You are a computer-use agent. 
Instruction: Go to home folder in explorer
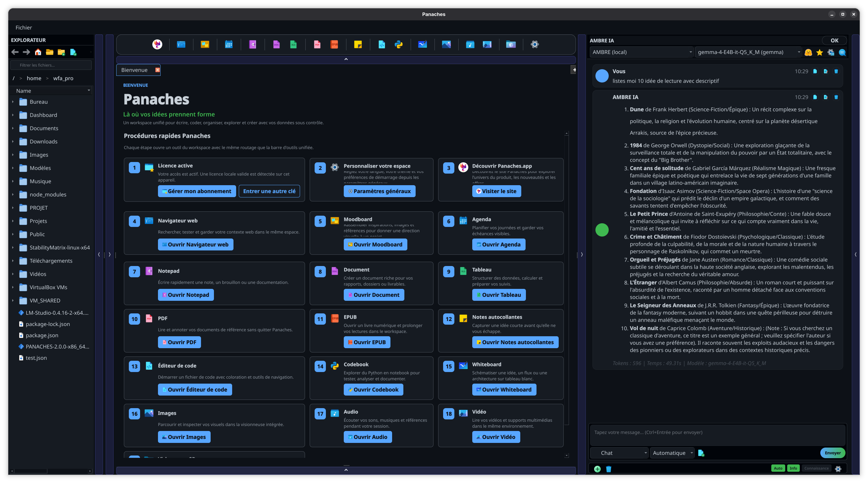(x=38, y=52)
